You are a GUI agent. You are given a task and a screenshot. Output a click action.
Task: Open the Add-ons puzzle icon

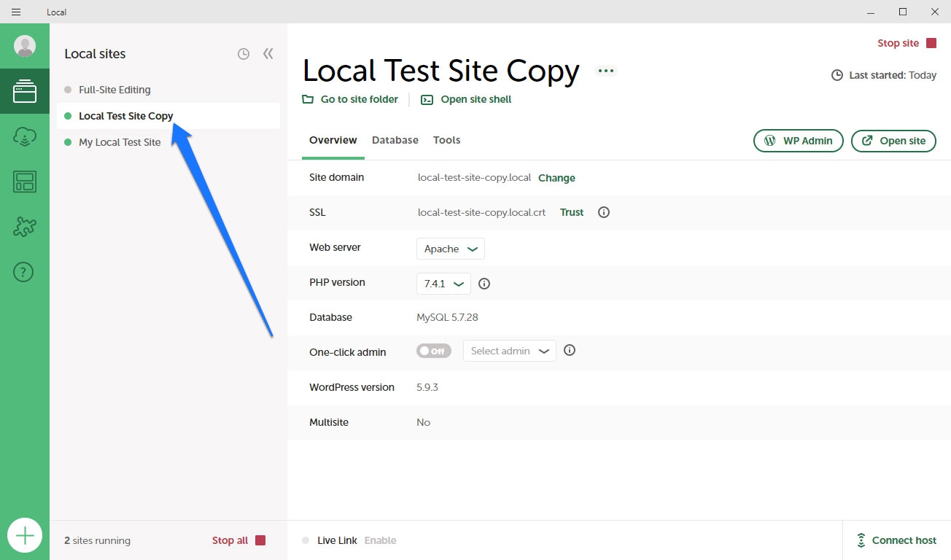(25, 227)
